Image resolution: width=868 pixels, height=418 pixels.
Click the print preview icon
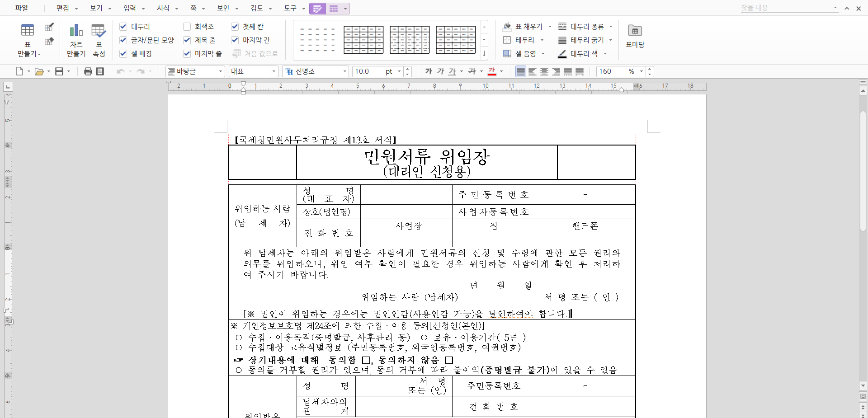100,71
